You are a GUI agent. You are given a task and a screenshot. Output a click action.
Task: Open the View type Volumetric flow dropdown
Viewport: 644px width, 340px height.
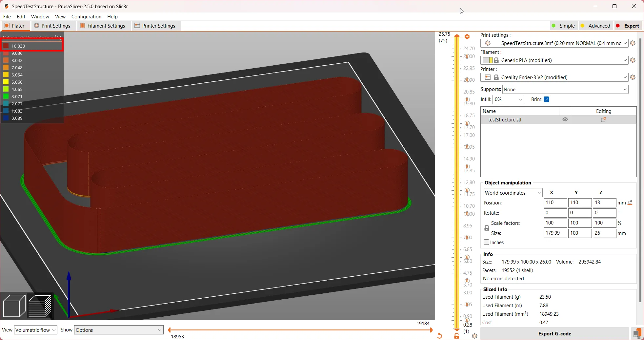[35, 330]
